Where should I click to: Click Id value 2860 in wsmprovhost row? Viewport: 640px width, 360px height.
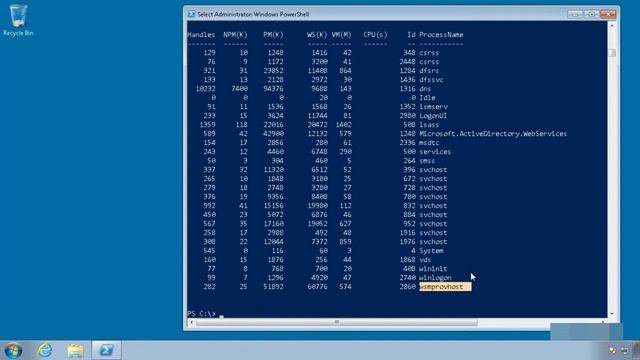pos(407,287)
